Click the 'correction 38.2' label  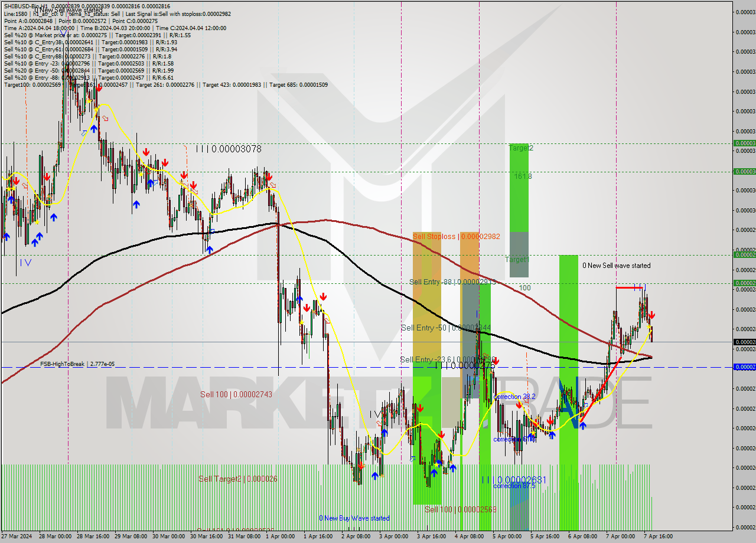[514, 397]
